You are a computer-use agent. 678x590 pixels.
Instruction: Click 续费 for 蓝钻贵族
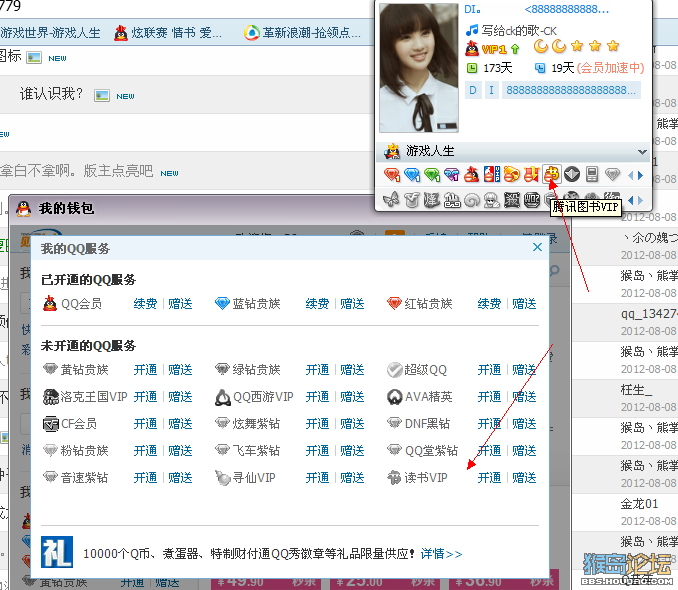317,304
